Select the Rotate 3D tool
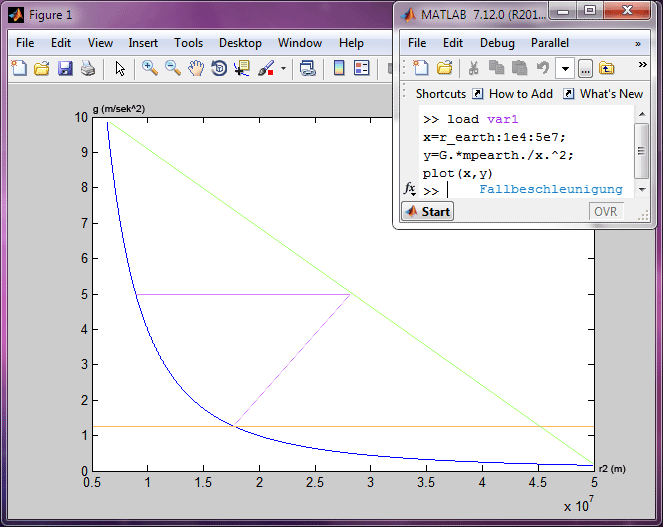 [219, 68]
